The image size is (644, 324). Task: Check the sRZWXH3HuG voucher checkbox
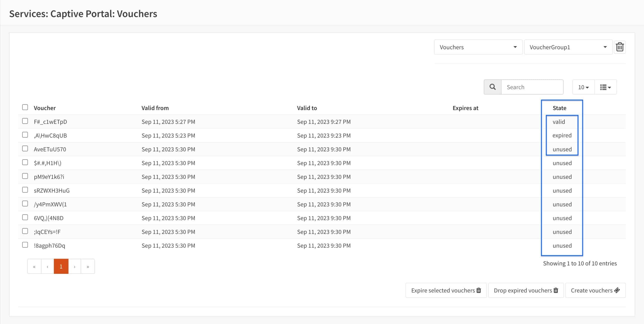pos(25,190)
